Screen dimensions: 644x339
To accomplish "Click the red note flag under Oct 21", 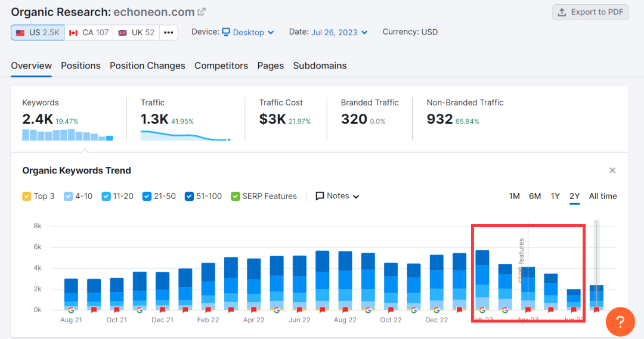I will pos(117,310).
